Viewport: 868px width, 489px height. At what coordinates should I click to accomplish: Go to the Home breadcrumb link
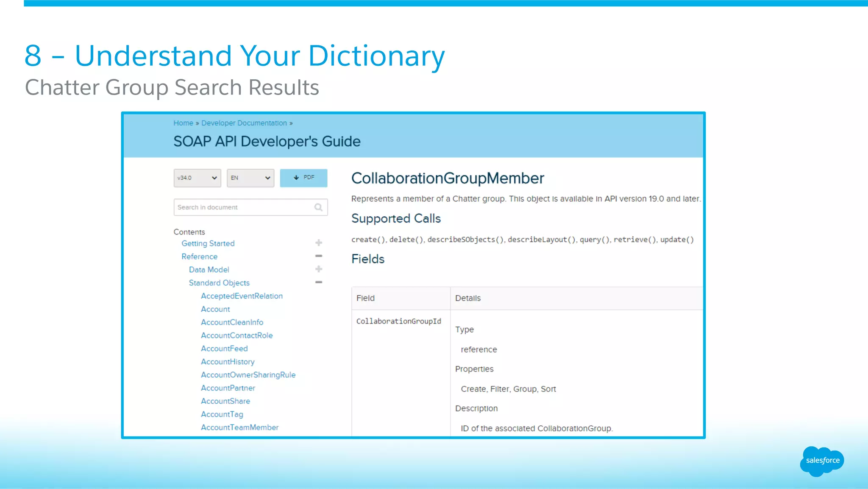point(183,123)
